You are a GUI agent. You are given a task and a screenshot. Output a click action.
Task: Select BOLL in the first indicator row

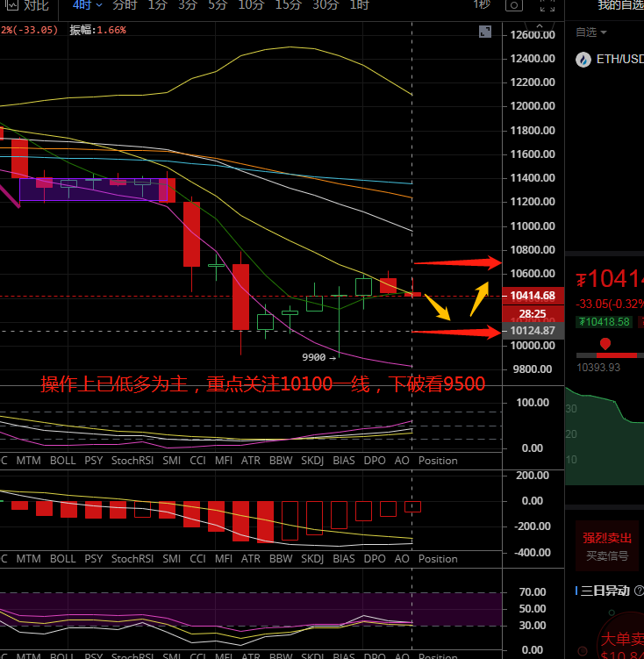click(63, 461)
